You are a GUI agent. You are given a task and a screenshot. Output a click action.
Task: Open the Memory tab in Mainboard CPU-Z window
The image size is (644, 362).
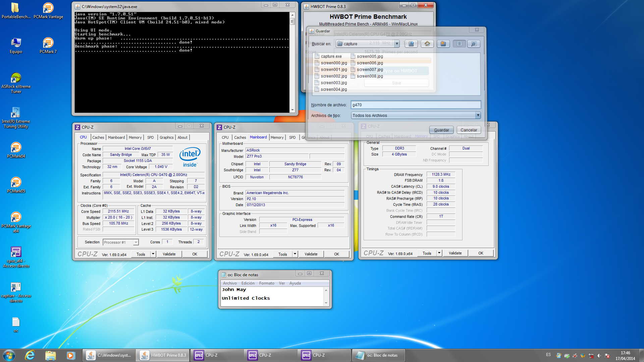(x=277, y=137)
